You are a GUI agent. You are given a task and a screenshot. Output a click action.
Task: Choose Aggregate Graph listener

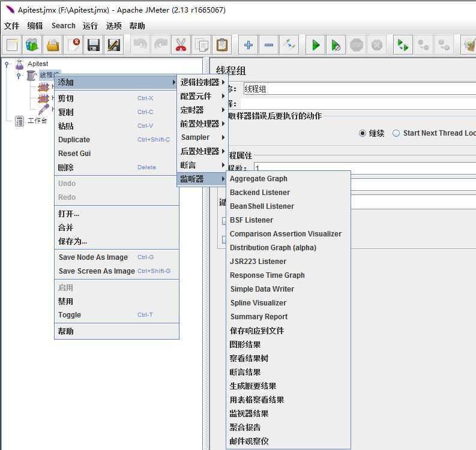point(288,179)
